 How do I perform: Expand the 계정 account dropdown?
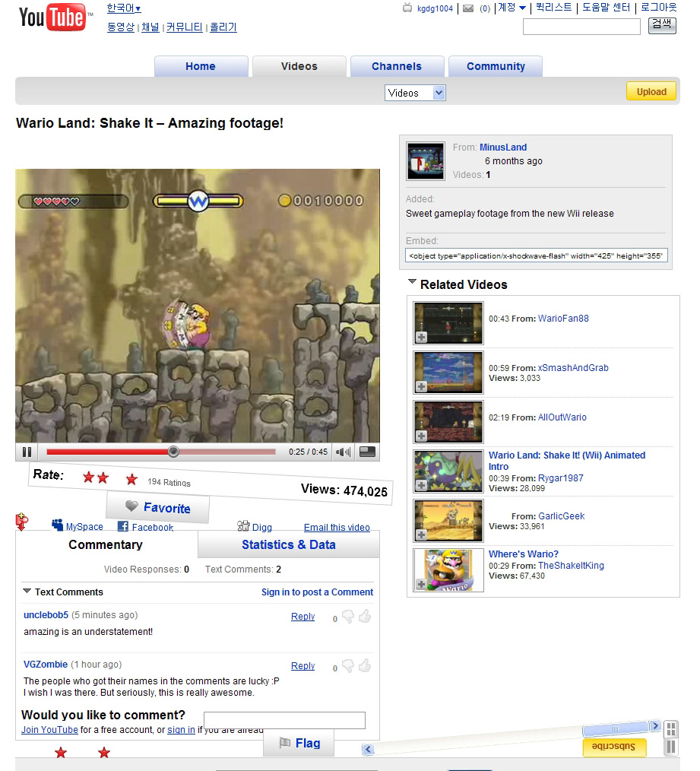pyautogui.click(x=512, y=8)
